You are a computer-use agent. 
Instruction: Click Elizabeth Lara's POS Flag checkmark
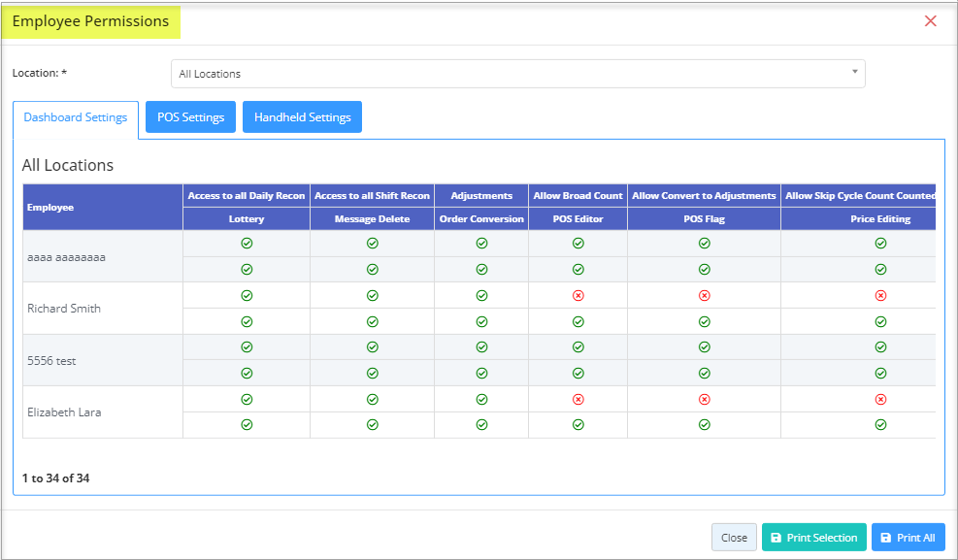point(705,424)
